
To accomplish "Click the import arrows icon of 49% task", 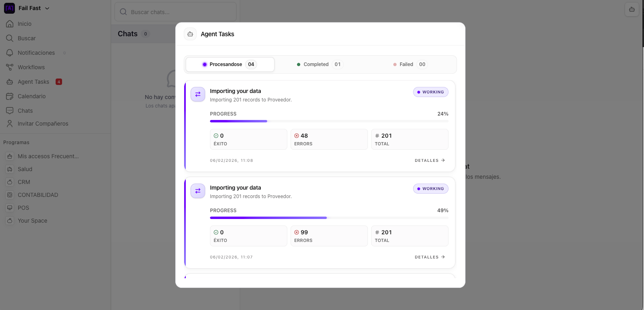I will (x=198, y=191).
